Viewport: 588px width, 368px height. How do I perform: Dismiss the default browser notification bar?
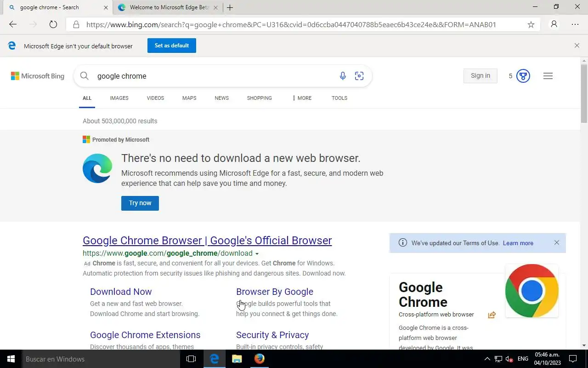coord(577,46)
